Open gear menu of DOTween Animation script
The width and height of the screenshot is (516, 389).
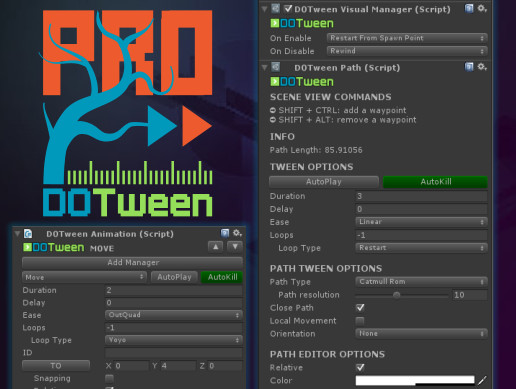pyautogui.click(x=237, y=233)
